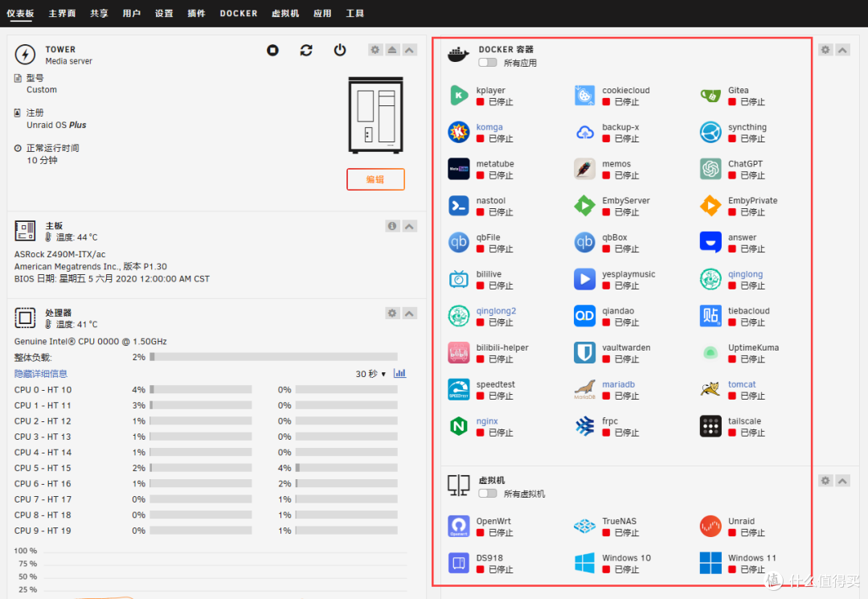Screen dimensions: 868x599
Task: Open the 共享 shares menu
Action: 99,14
